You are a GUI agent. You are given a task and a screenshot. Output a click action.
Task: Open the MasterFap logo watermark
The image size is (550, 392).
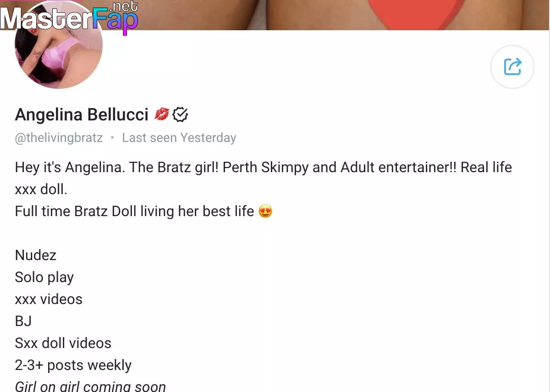click(69, 18)
